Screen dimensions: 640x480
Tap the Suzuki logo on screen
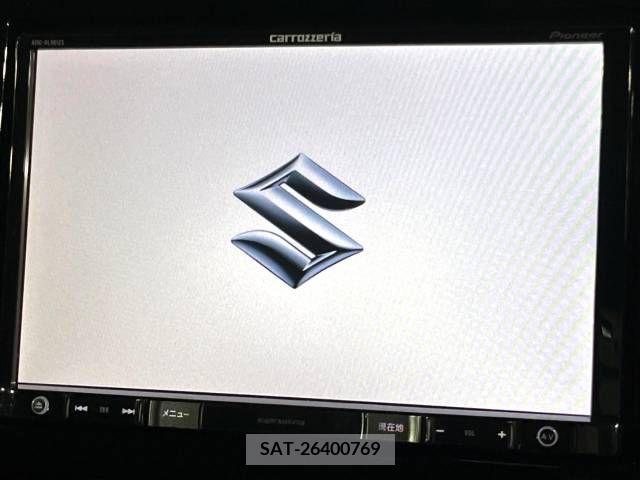click(298, 220)
